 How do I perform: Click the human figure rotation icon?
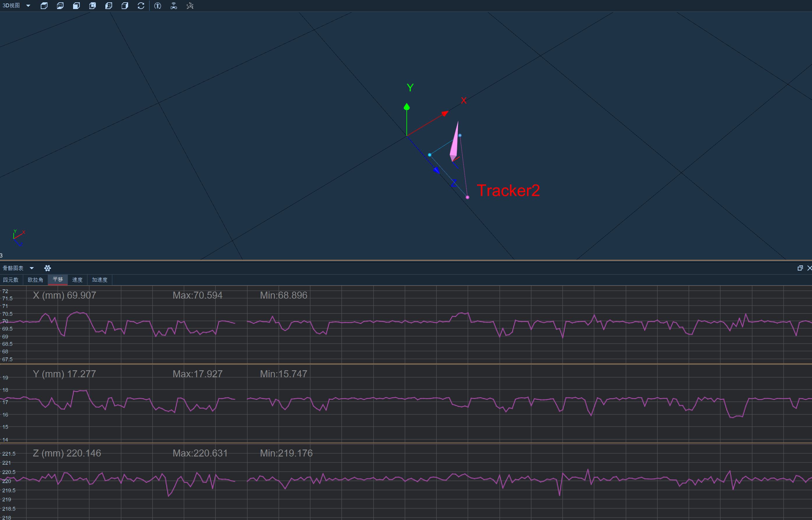pyautogui.click(x=158, y=6)
